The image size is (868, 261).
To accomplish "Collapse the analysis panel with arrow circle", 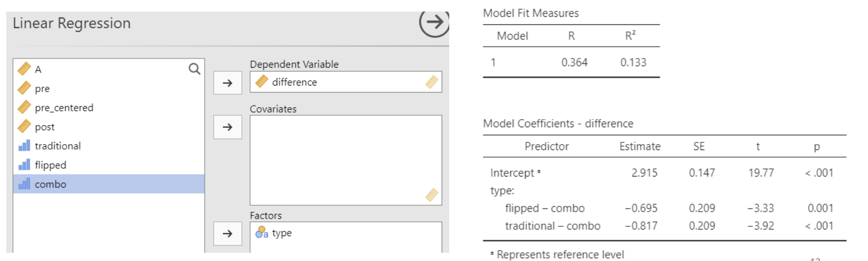I will (434, 22).
